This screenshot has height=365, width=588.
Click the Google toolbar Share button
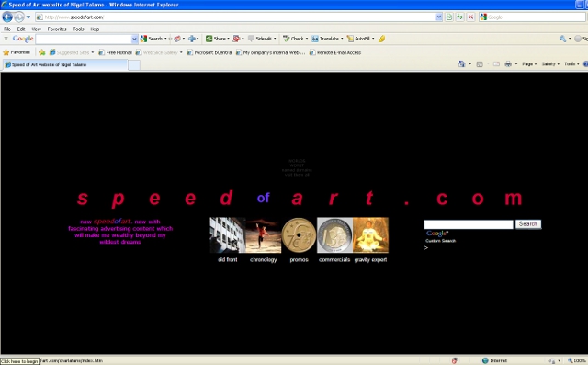tap(217, 39)
